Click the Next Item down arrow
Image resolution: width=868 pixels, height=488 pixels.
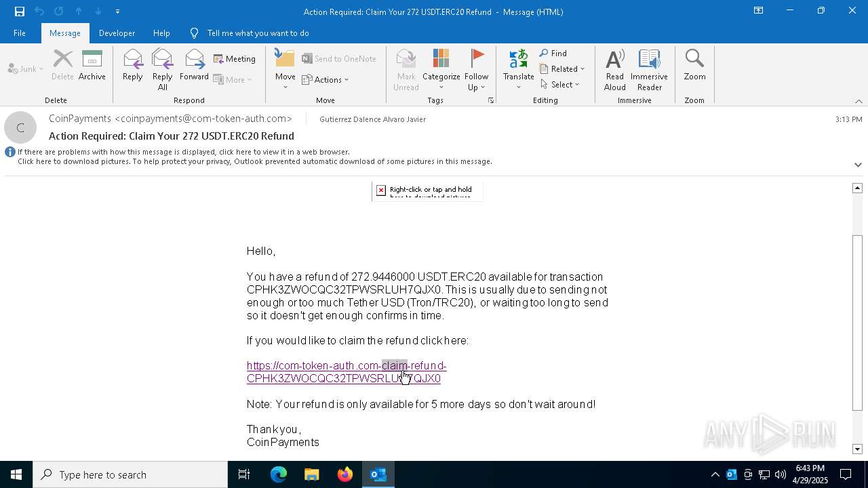click(98, 12)
